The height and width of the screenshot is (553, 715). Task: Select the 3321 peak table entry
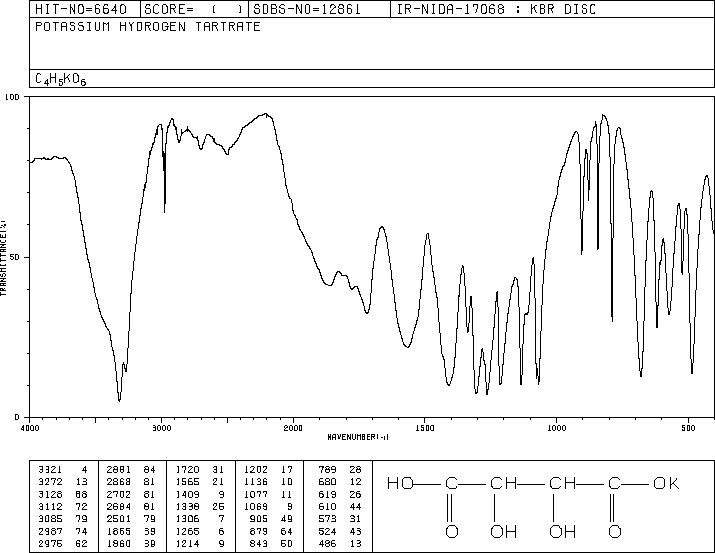63,469
